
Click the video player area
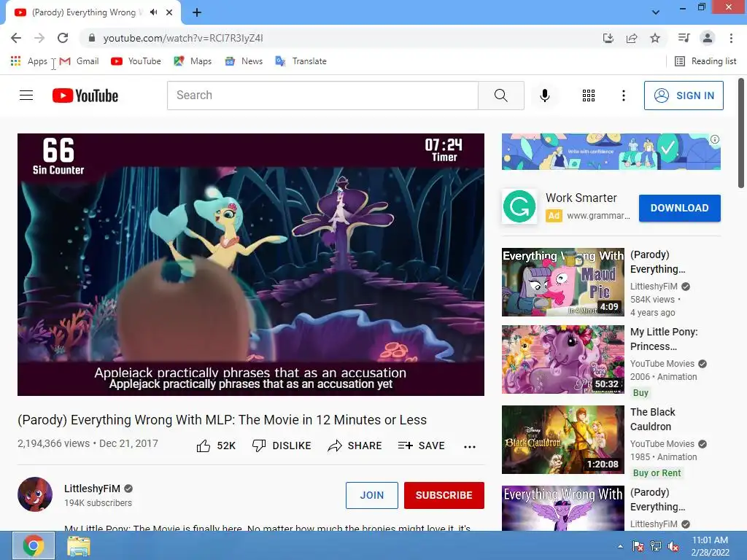click(x=251, y=264)
